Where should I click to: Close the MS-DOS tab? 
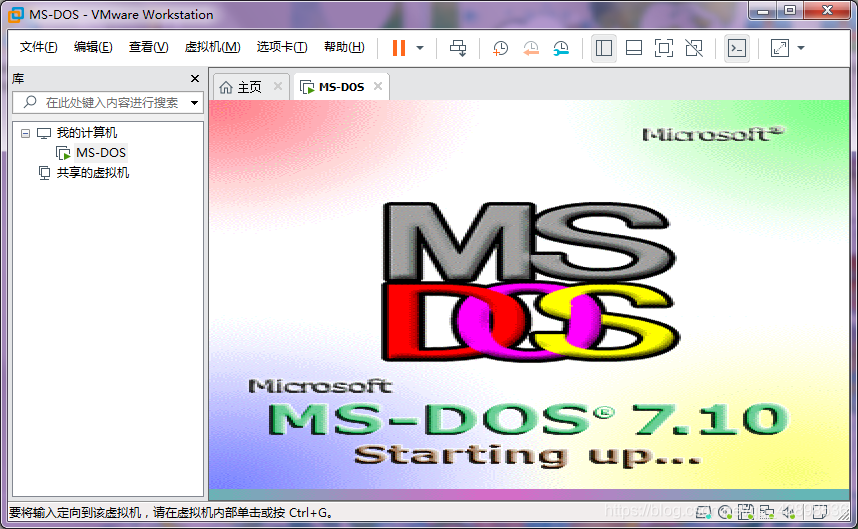pos(378,86)
